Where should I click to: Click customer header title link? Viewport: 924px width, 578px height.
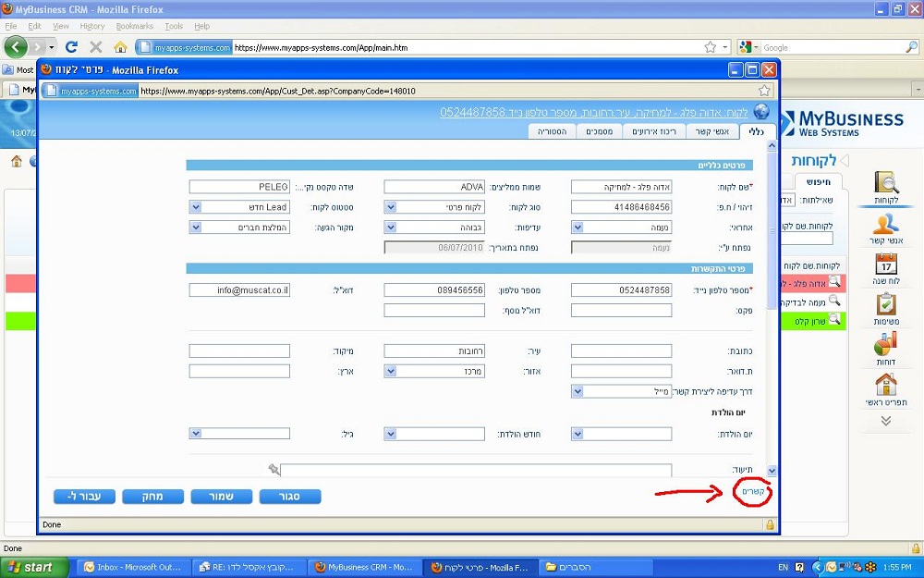[593, 112]
